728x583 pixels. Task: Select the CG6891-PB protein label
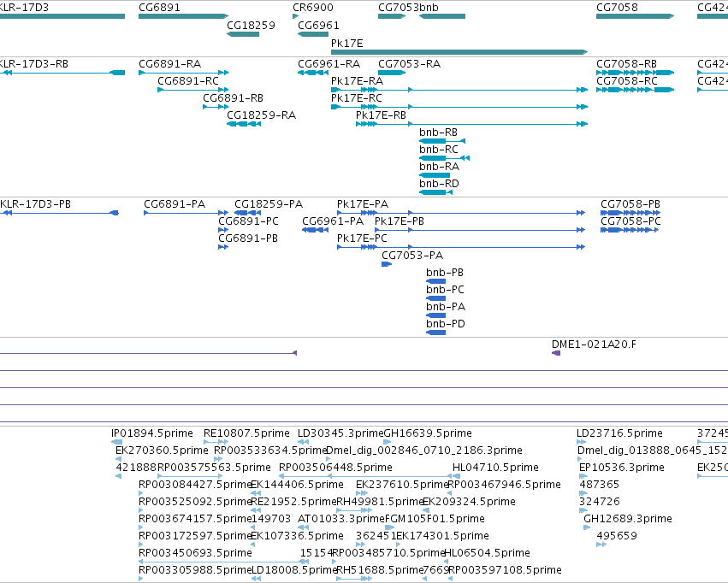[248, 238]
